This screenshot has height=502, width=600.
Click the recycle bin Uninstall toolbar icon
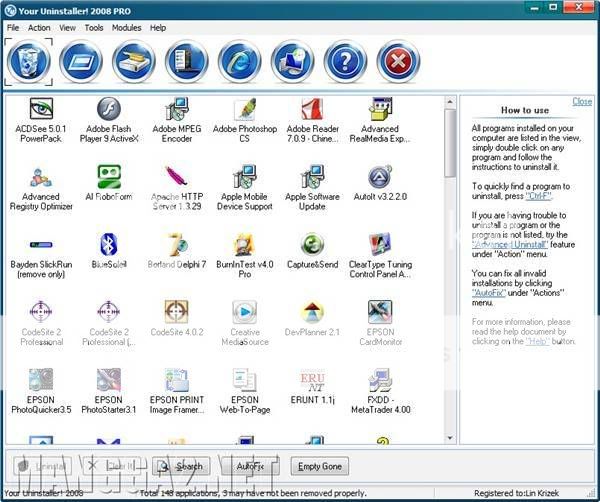pos(29,62)
